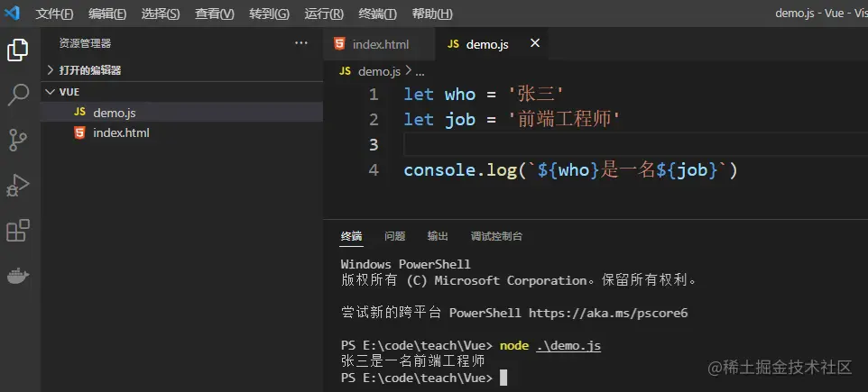The height and width of the screenshot is (392, 868).
Task: Click console.log on line 4
Action: click(459, 169)
